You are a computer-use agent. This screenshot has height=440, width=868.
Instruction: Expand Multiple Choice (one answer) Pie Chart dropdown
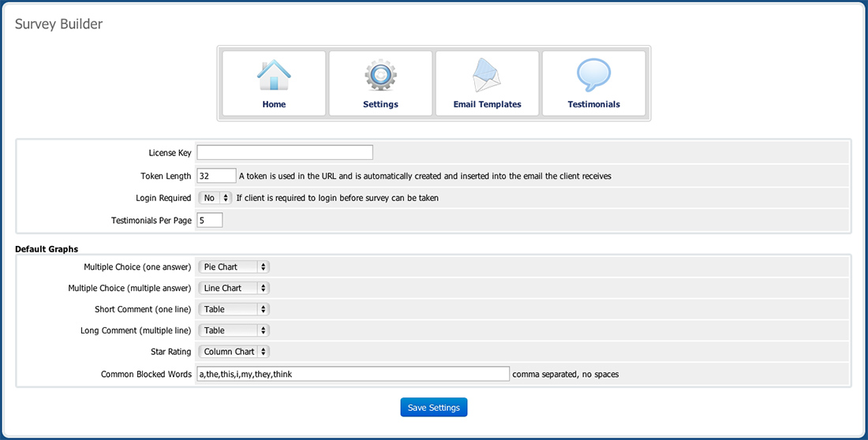point(234,267)
